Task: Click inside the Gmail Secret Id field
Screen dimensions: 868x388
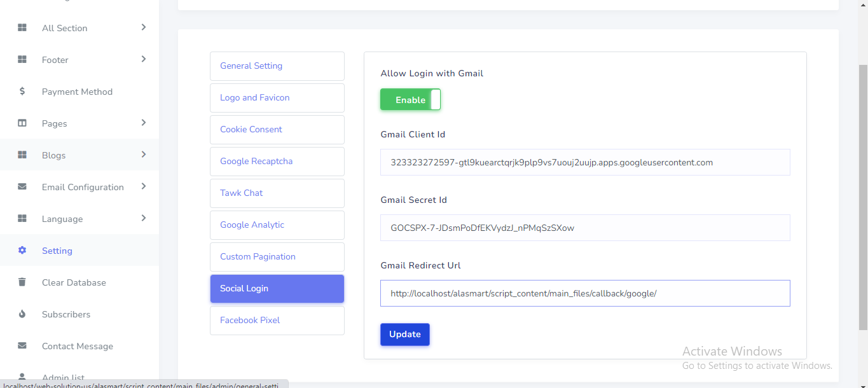Action: (584, 228)
